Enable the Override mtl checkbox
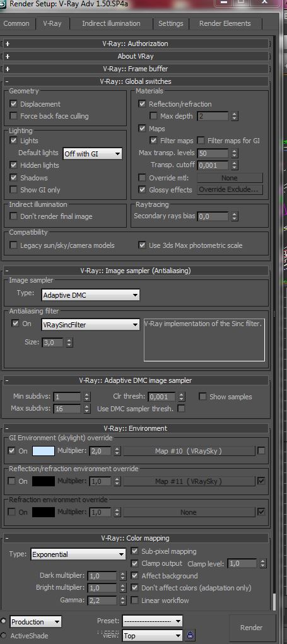 [x=142, y=178]
